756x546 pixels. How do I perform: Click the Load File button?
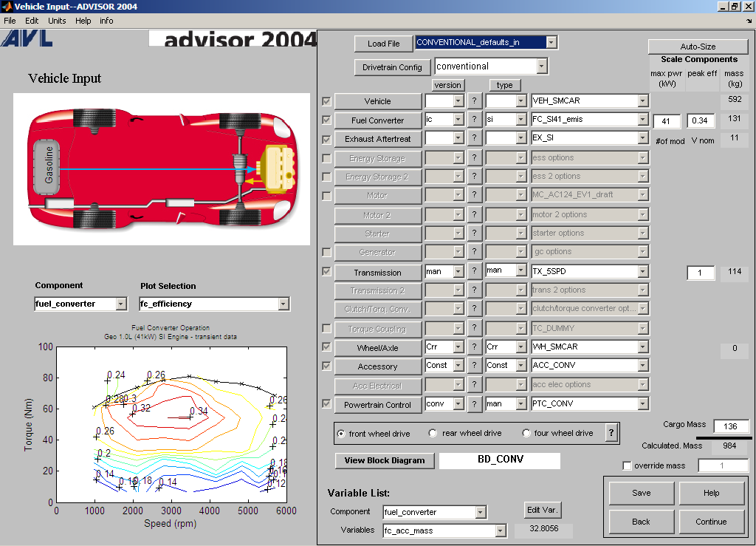click(x=384, y=44)
